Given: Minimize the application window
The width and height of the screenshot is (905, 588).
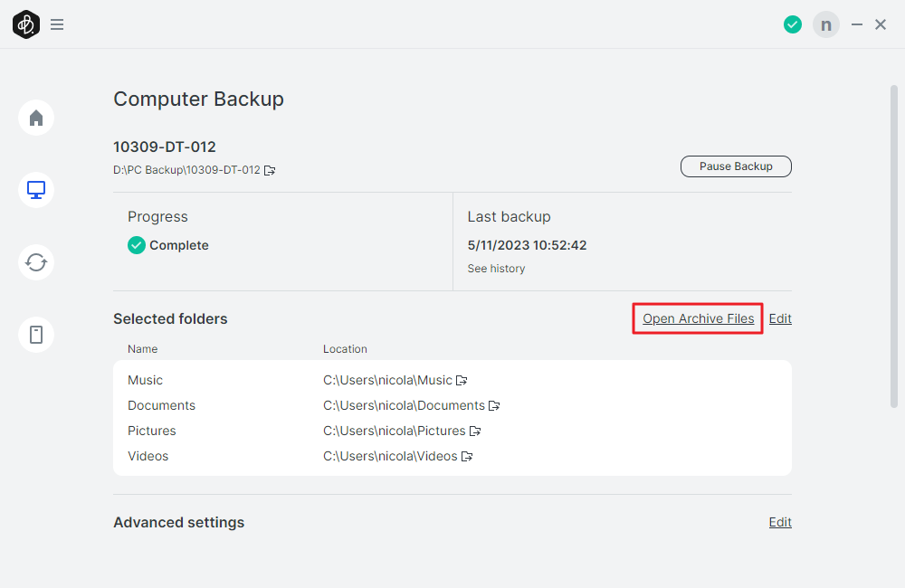Looking at the screenshot, I should pos(857,24).
